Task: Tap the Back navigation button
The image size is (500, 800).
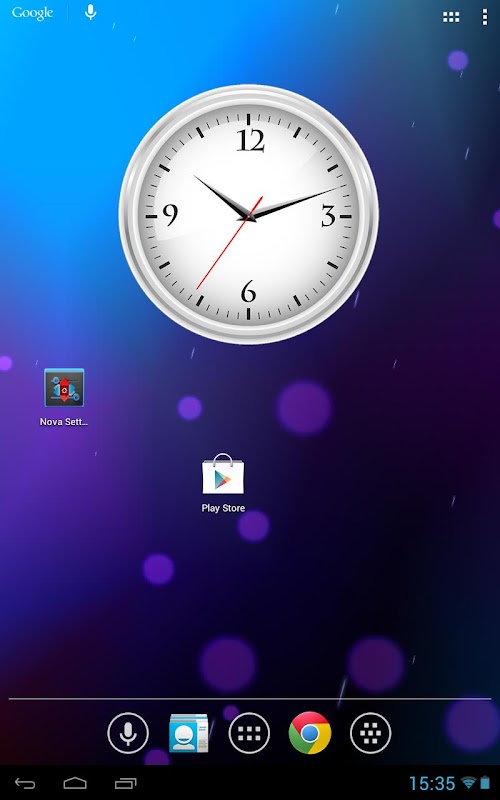Action: coord(25,783)
